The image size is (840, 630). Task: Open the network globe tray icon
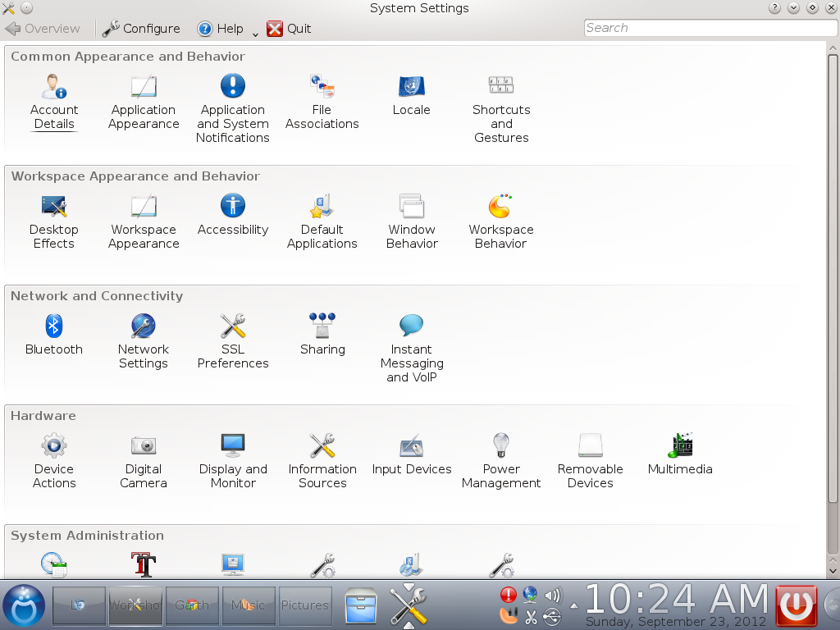pyautogui.click(x=531, y=595)
